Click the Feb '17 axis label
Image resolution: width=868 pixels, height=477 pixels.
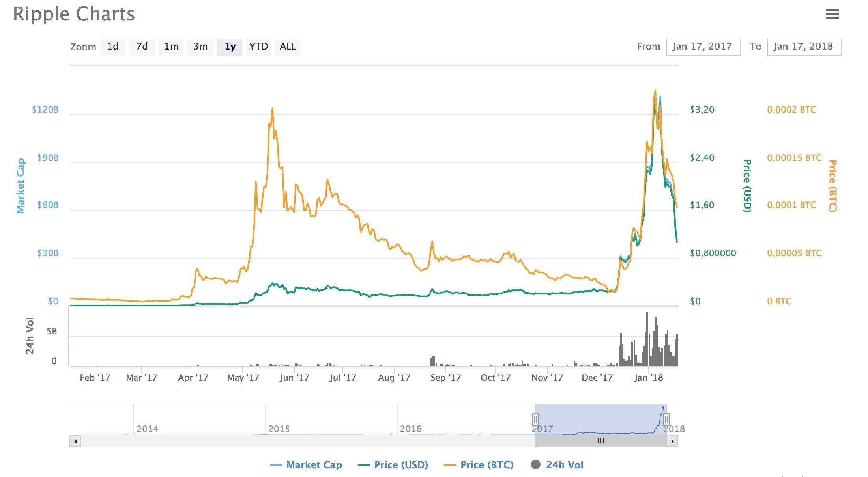coord(95,378)
